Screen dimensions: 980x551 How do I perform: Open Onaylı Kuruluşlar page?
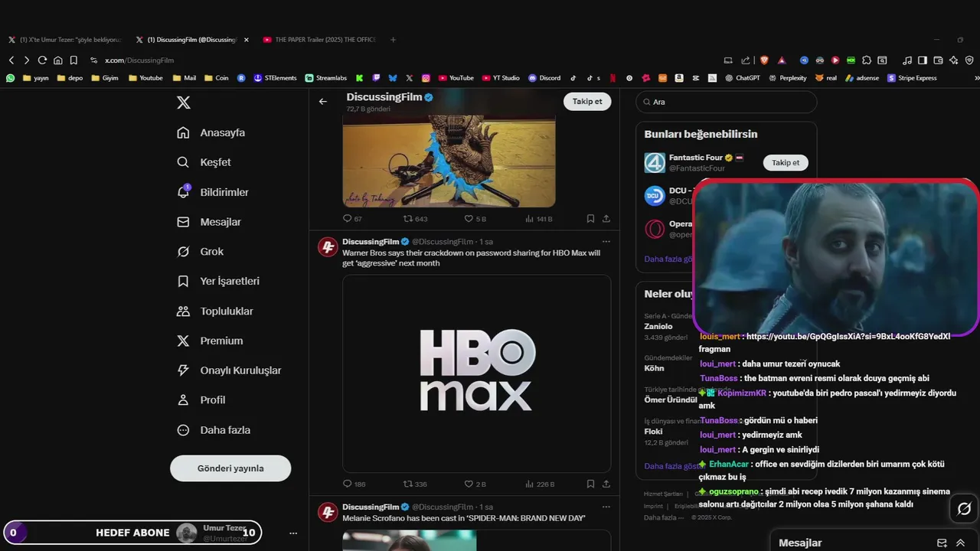(x=229, y=370)
